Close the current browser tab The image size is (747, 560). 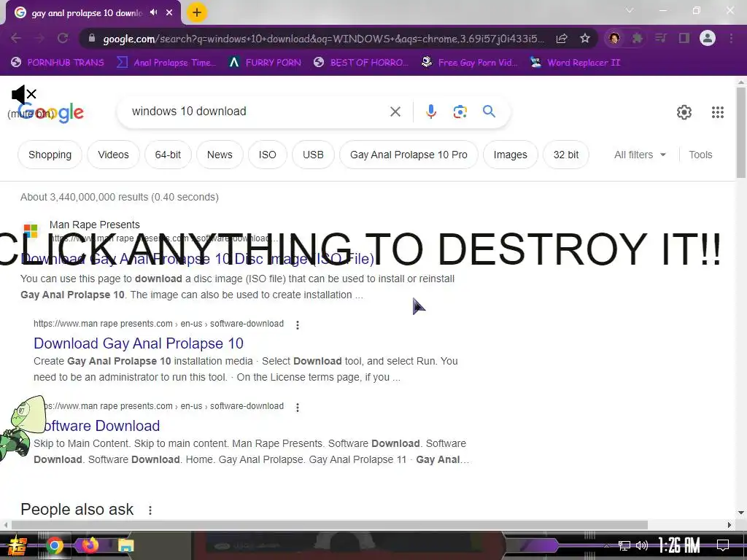point(169,13)
